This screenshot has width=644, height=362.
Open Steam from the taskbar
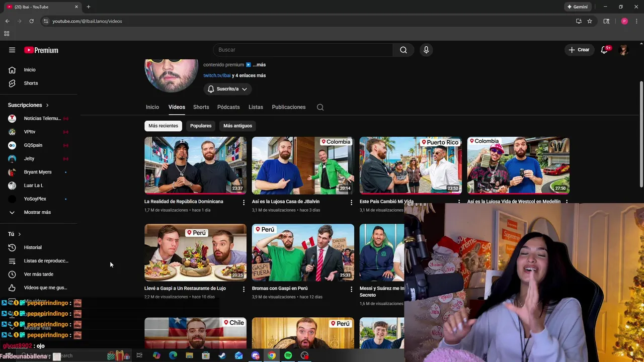(x=222, y=355)
